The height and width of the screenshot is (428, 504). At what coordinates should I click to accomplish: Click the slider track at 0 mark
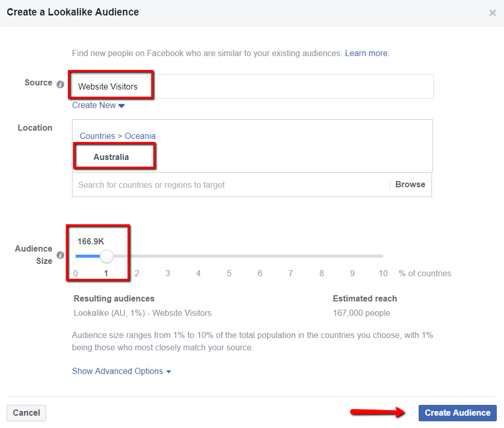tap(76, 256)
